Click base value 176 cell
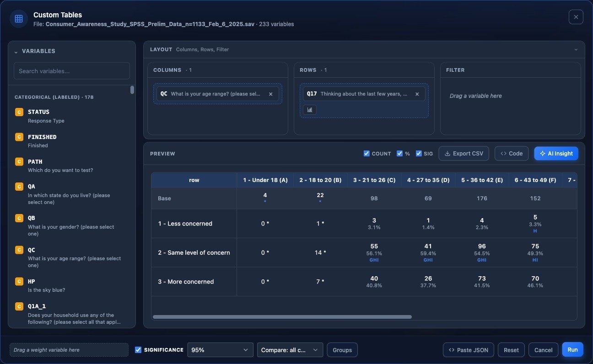Screen dimensions: 593x364 482,198
